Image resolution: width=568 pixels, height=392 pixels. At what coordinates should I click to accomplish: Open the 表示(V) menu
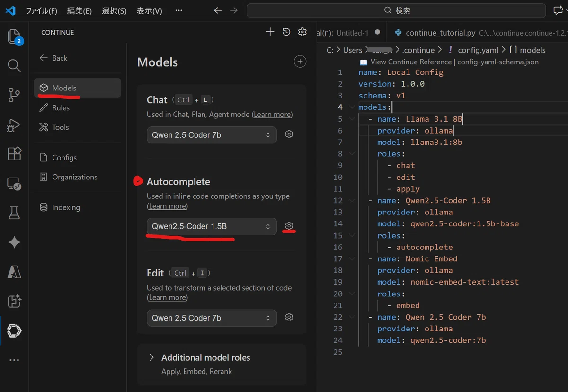[x=149, y=10]
